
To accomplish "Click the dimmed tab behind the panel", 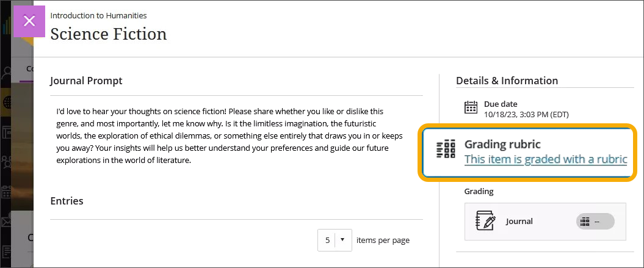I will tap(29, 69).
